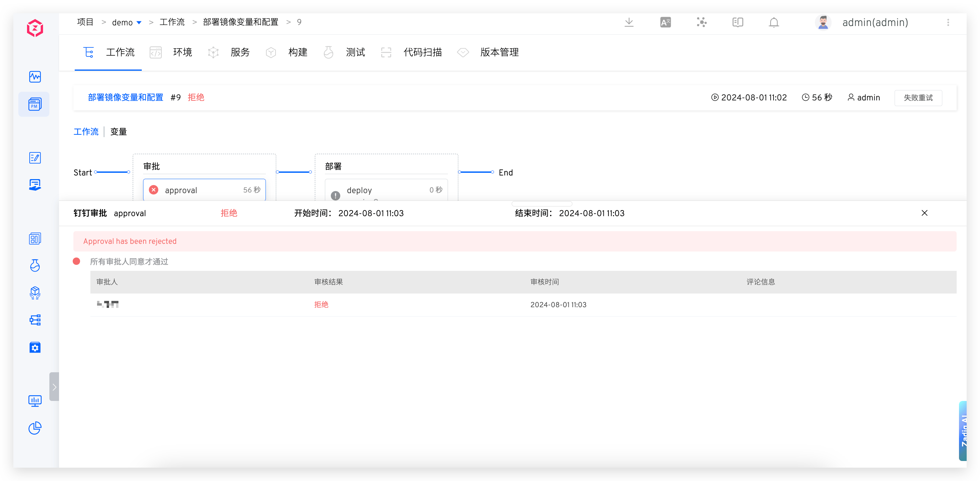Switch to the 变量 sub-tab
The image size is (980, 481).
coord(118,132)
